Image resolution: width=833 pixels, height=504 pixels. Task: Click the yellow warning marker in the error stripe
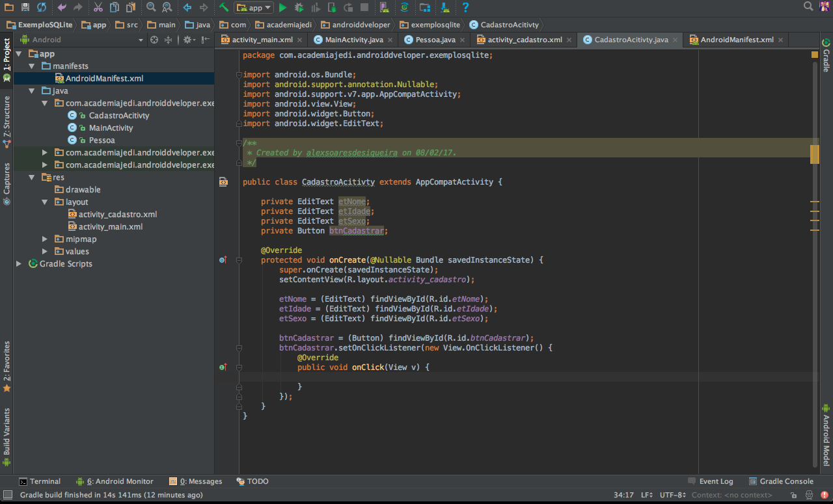815,154
